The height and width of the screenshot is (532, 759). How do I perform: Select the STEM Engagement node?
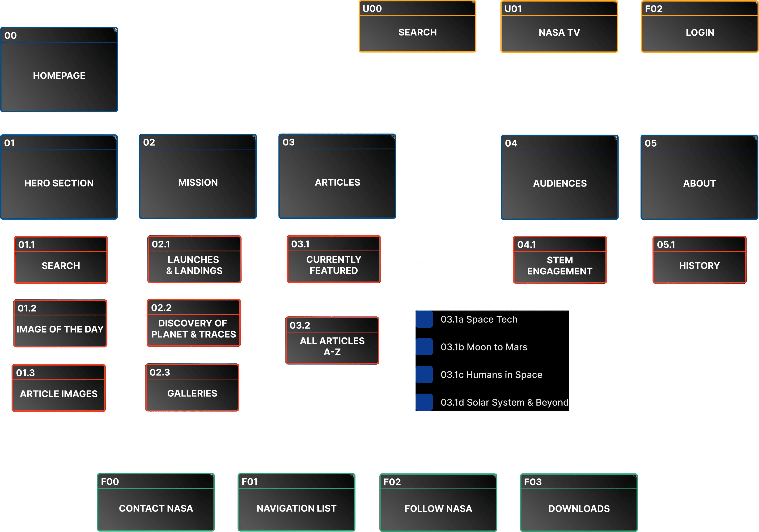point(559,265)
